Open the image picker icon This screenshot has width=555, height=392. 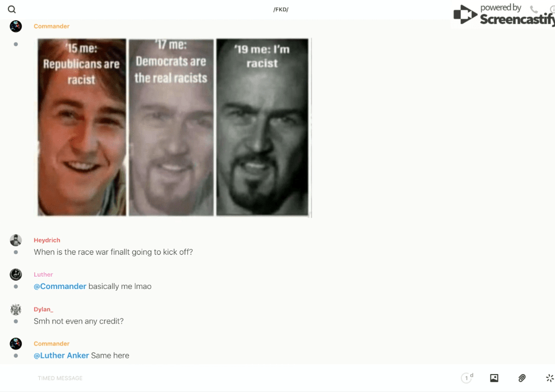click(x=494, y=378)
